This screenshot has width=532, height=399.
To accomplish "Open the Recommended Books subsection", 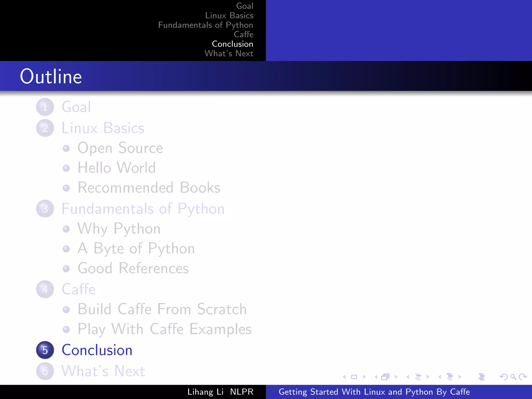I will click(149, 188).
